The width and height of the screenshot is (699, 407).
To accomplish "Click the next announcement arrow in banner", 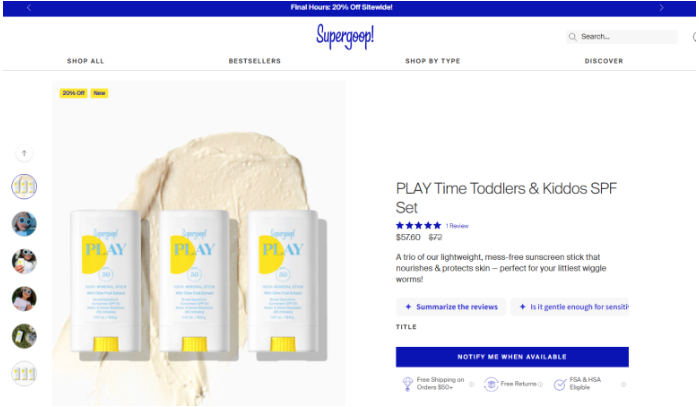I will click(x=661, y=8).
